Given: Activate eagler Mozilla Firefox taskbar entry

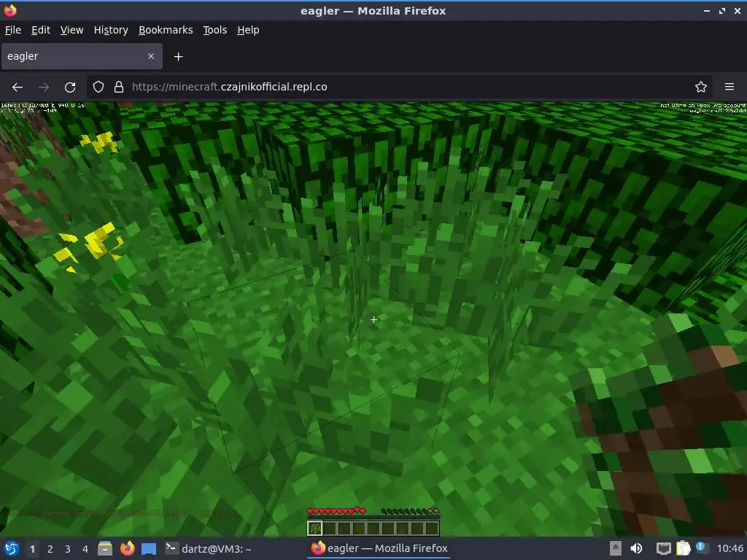Looking at the screenshot, I should pos(379,548).
